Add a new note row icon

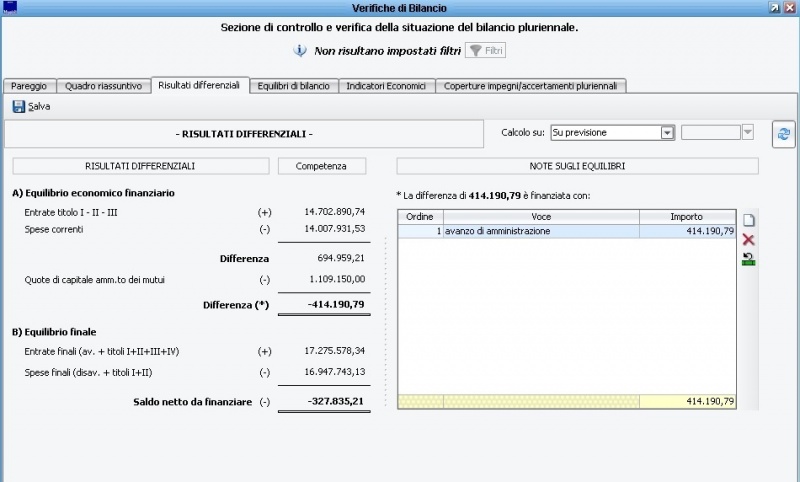pos(748,220)
